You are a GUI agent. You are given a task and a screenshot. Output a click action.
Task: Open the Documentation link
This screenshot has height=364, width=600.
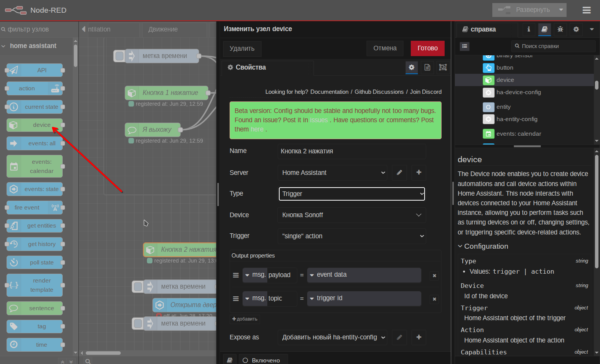point(329,92)
